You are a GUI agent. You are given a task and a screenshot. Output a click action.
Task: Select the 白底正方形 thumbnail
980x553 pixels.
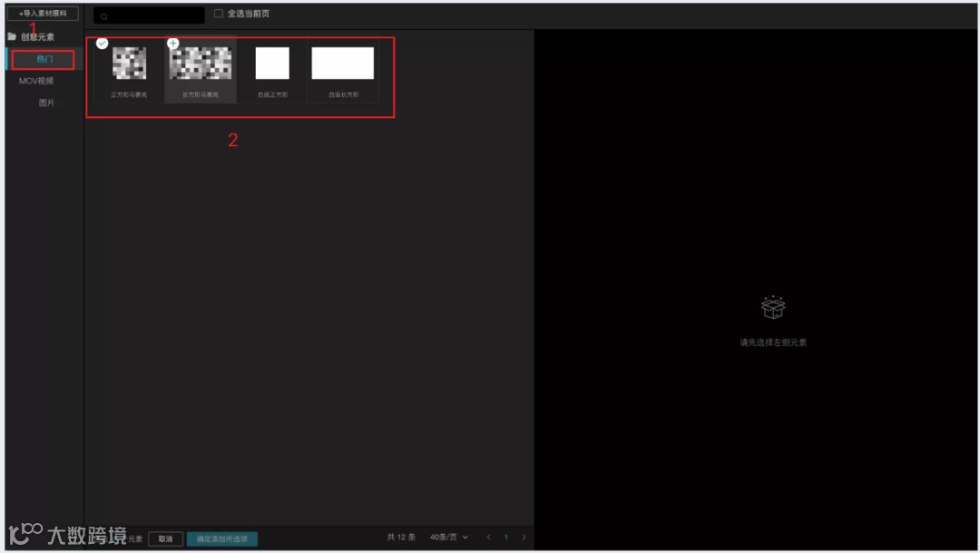pos(272,64)
